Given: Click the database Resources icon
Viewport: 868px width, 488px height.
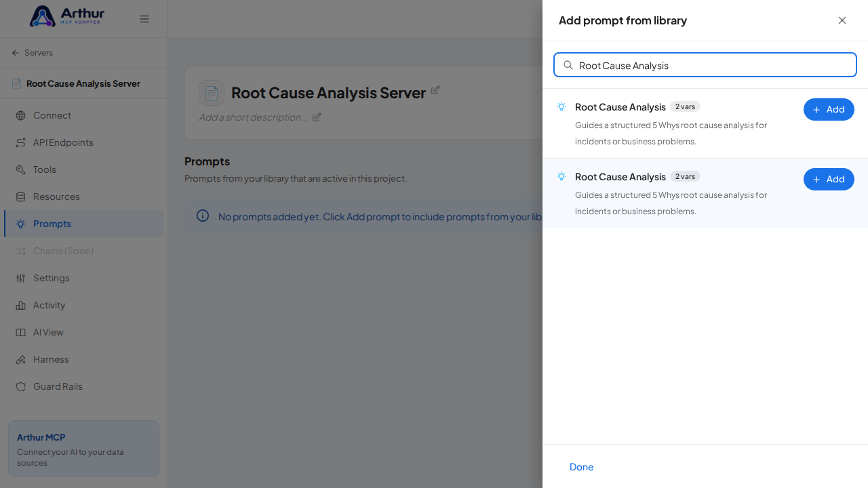Looking at the screenshot, I should [21, 197].
